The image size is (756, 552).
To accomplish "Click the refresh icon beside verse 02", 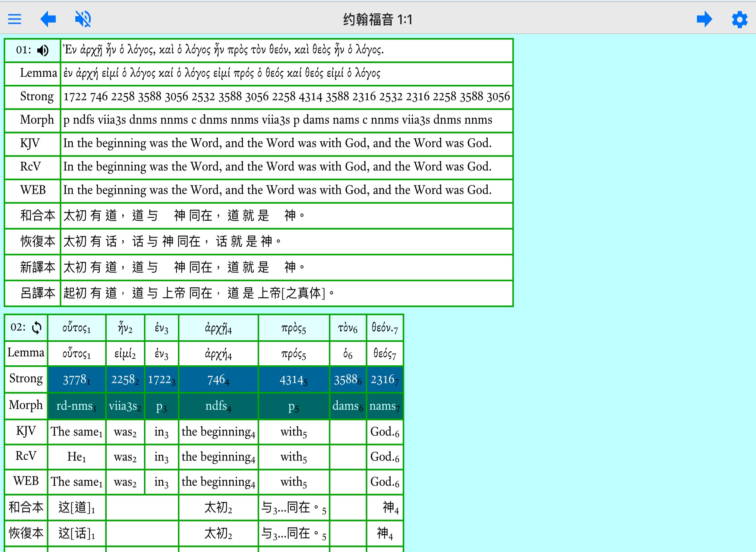I will pos(37,328).
